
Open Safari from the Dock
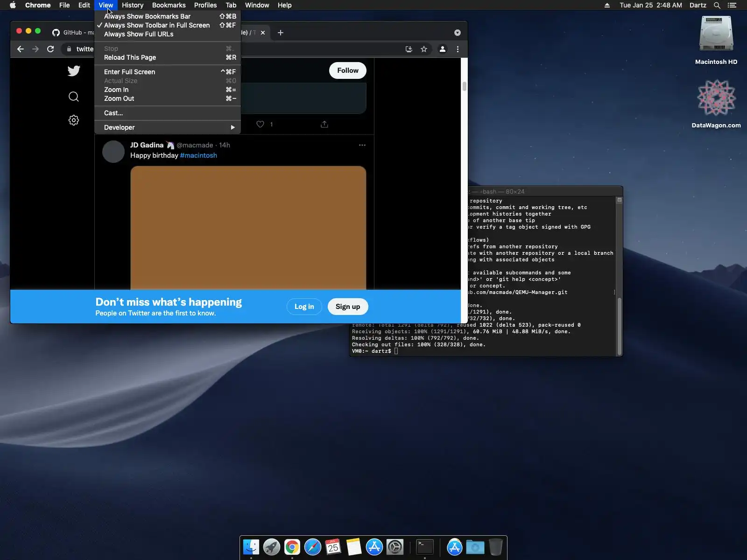[313, 547]
